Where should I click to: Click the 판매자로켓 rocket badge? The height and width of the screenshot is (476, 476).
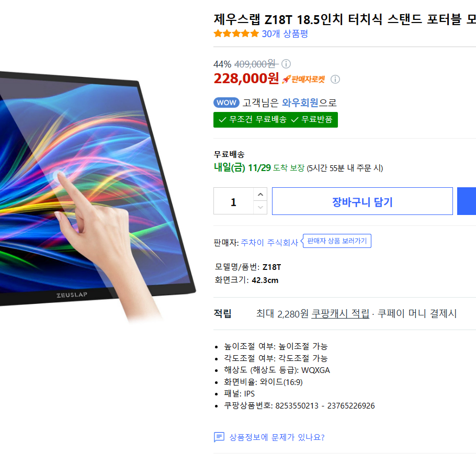coord(303,79)
